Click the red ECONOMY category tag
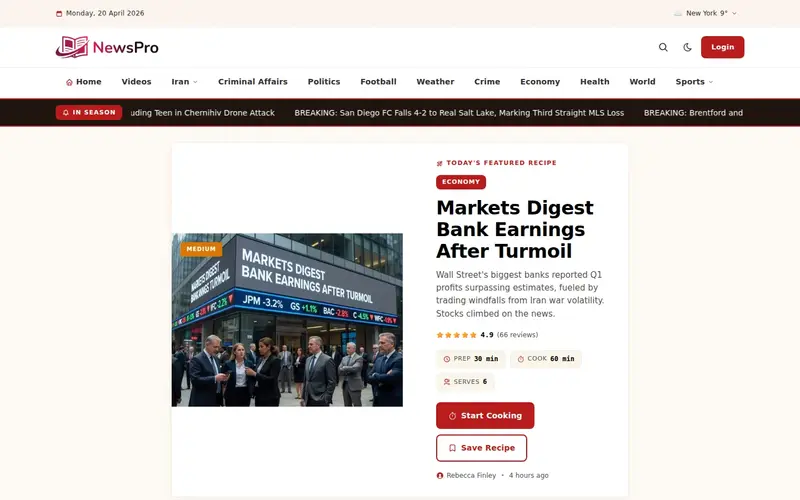This screenshot has height=500, width=800. 461,182
